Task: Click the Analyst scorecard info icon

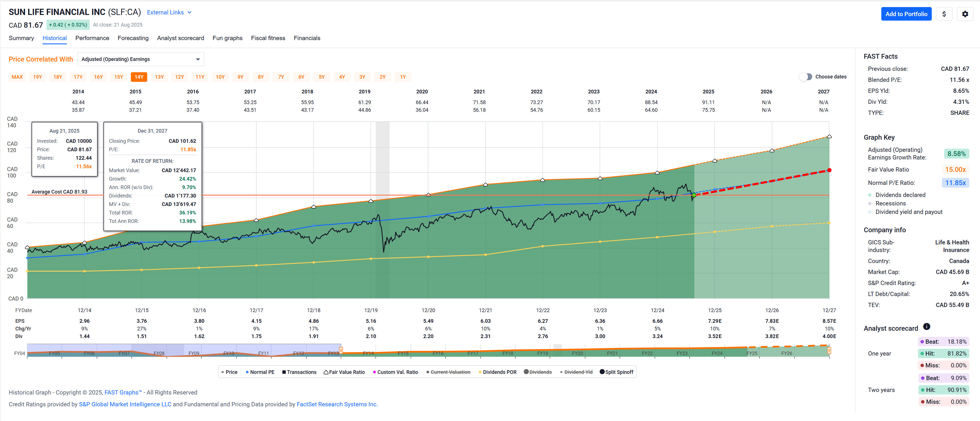Action: pyautogui.click(x=927, y=326)
